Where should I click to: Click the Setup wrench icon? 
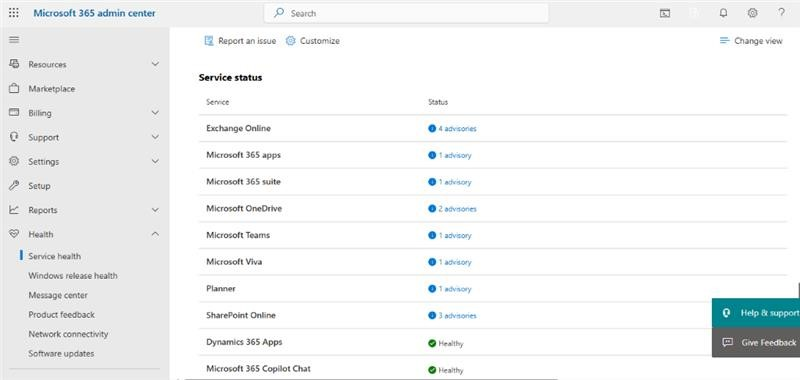click(14, 186)
